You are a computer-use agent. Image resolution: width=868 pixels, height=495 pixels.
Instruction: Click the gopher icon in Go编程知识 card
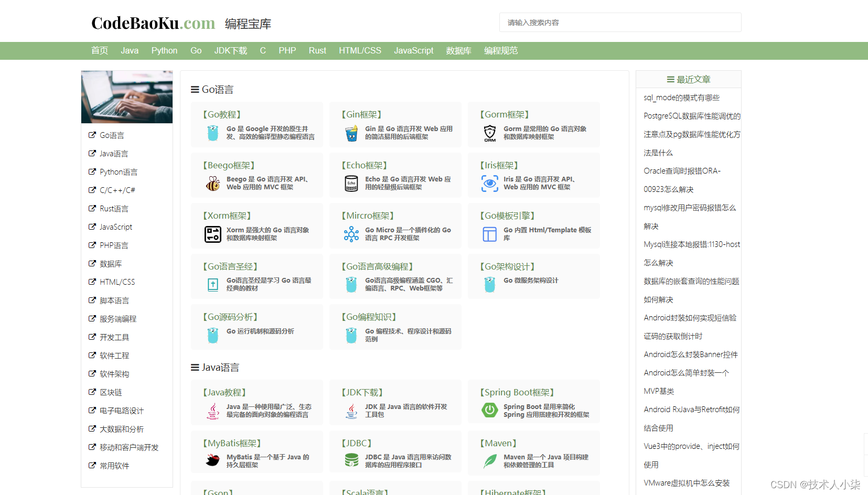(x=351, y=336)
